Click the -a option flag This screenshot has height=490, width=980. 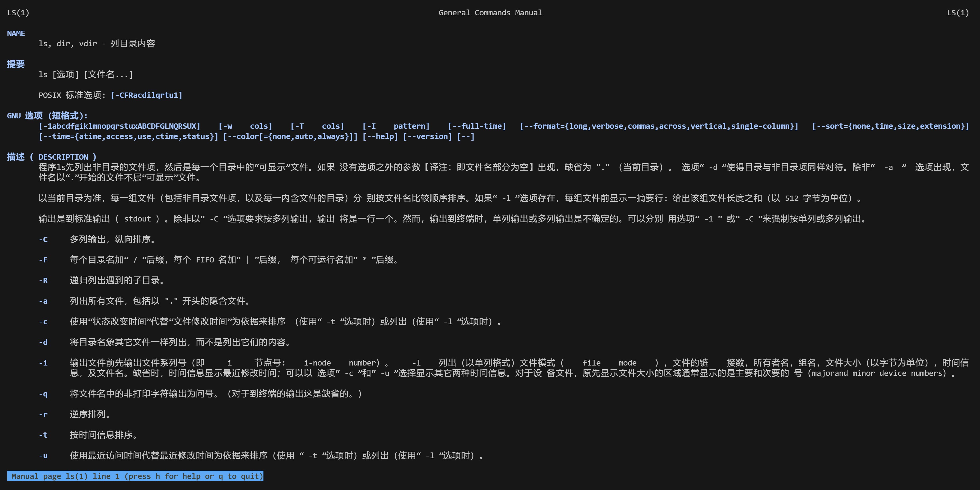[x=43, y=301]
